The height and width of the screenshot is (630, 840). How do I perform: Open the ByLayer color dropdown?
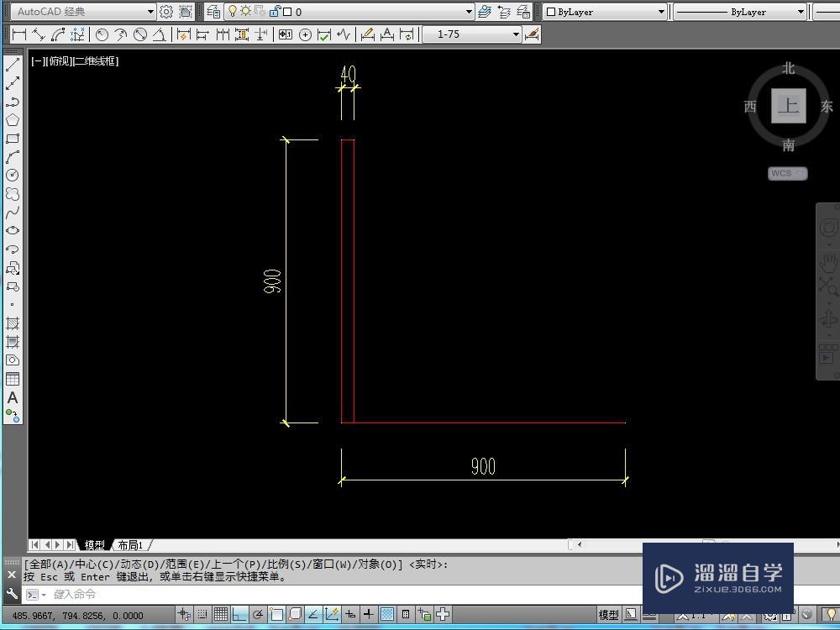click(663, 11)
